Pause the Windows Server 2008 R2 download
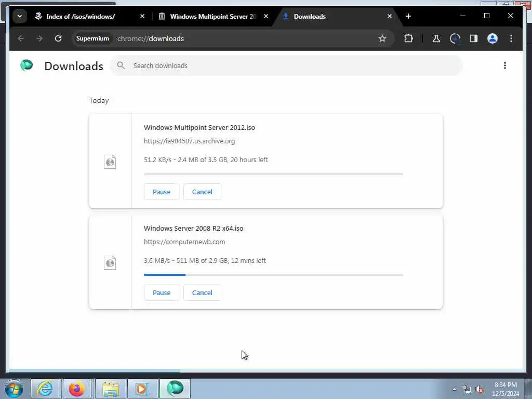Viewport: 532px width, 399px height. tap(162, 292)
